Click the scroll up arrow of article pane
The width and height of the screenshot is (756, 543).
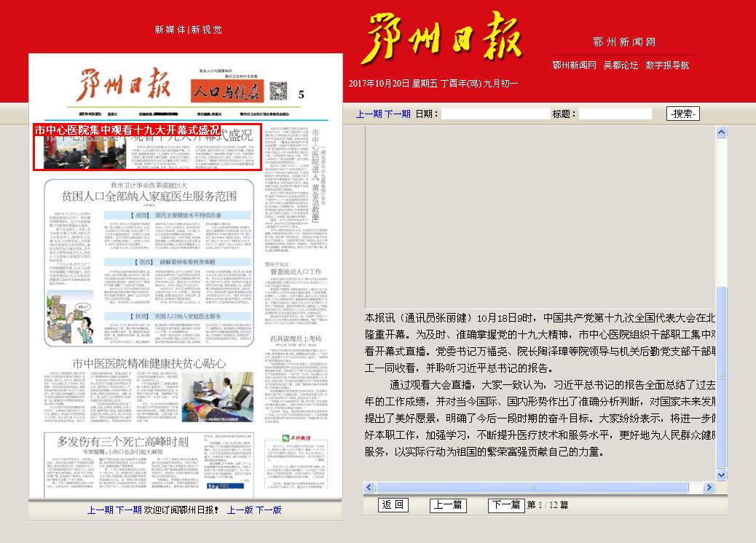pos(721,132)
